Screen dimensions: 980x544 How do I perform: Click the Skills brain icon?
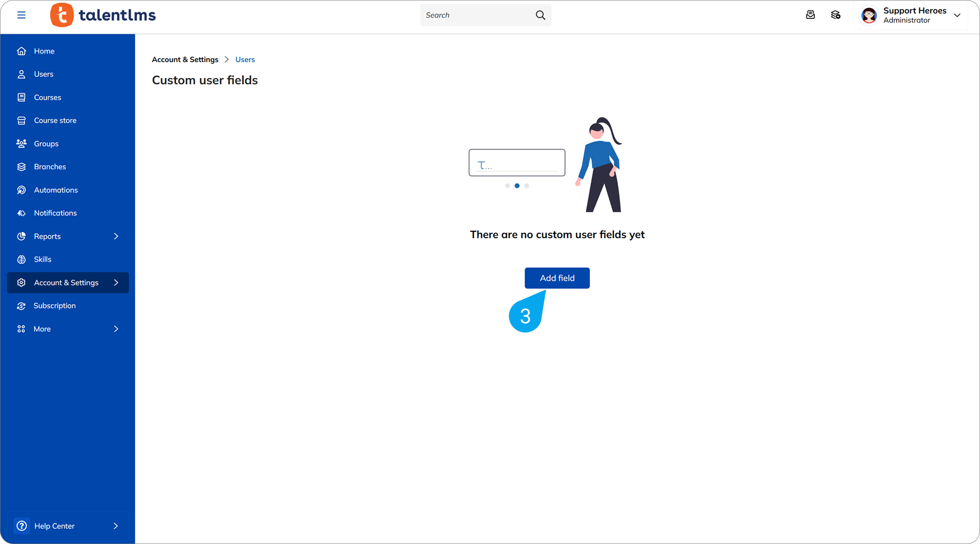21,259
